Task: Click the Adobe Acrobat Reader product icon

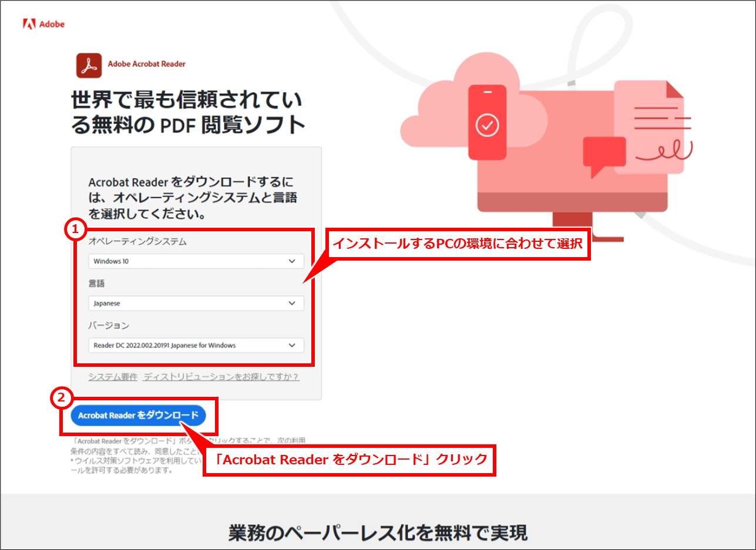Action: 89,65
